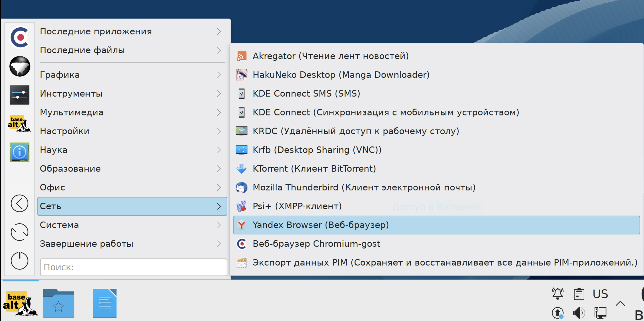Open the butterfly favorite app icon
Screen dimensions: 644x321
tap(20, 66)
